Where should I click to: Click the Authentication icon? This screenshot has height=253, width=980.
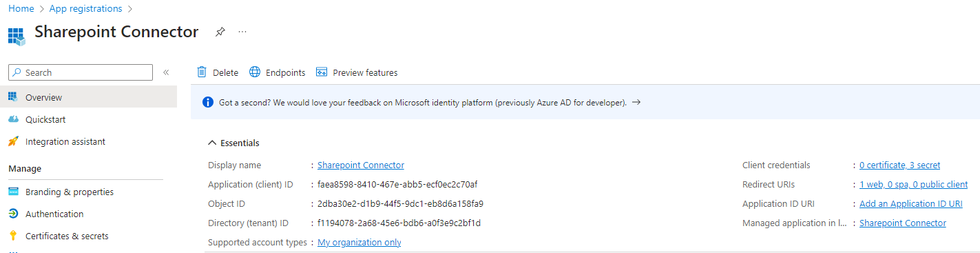coord(13,214)
